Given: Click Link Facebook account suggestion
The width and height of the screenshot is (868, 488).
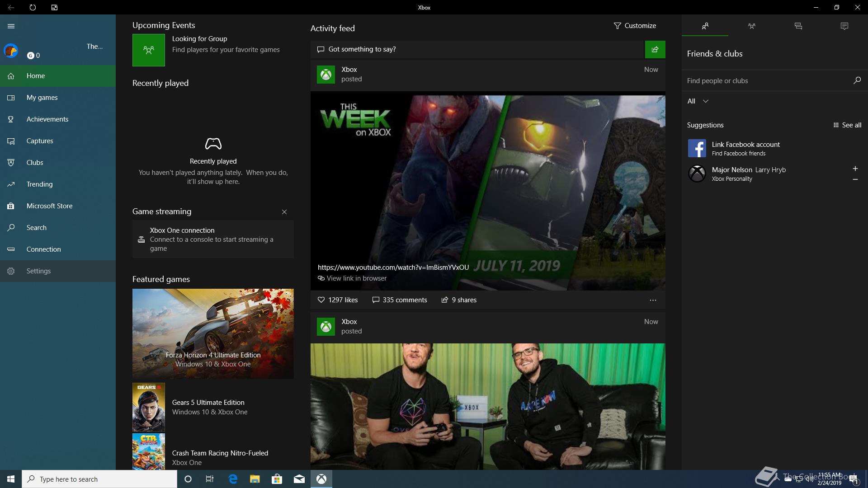Looking at the screenshot, I should (774, 148).
